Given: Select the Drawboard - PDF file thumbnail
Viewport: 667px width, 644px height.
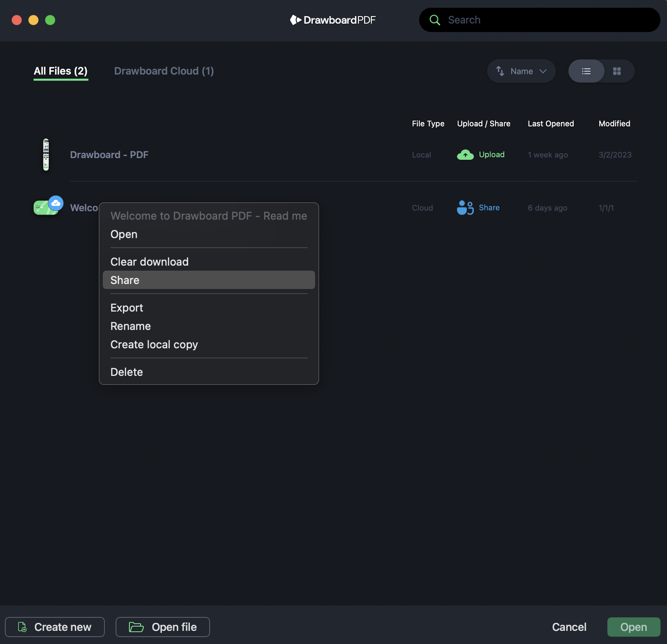Looking at the screenshot, I should 46,155.
